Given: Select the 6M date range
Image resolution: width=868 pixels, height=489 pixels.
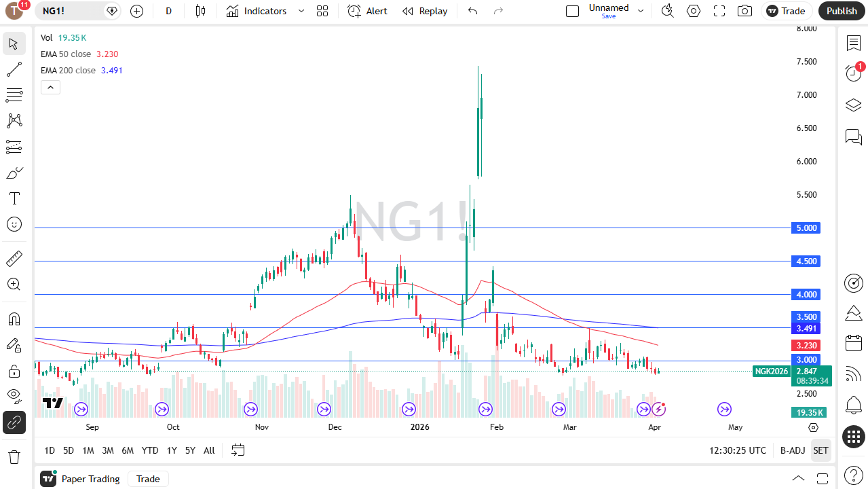Looking at the screenshot, I should tap(128, 450).
